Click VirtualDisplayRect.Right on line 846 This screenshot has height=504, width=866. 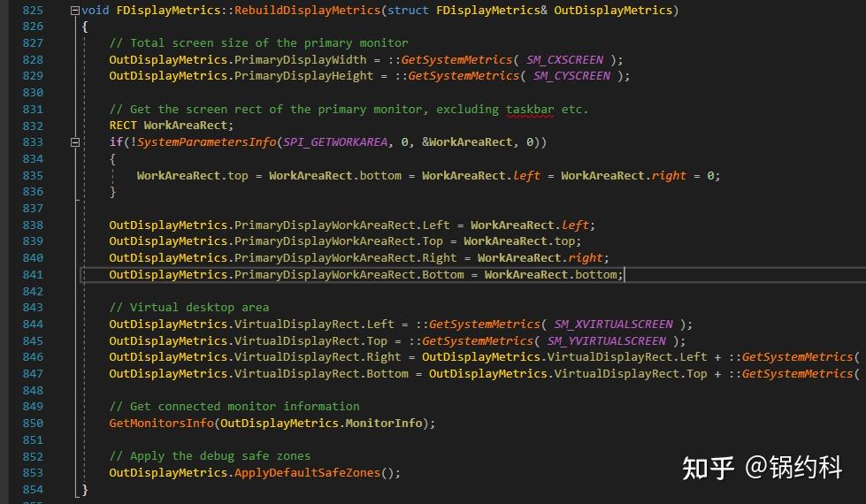(318, 357)
